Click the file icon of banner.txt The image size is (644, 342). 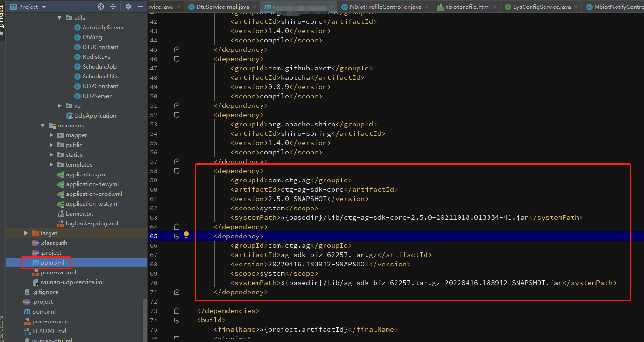coord(61,214)
